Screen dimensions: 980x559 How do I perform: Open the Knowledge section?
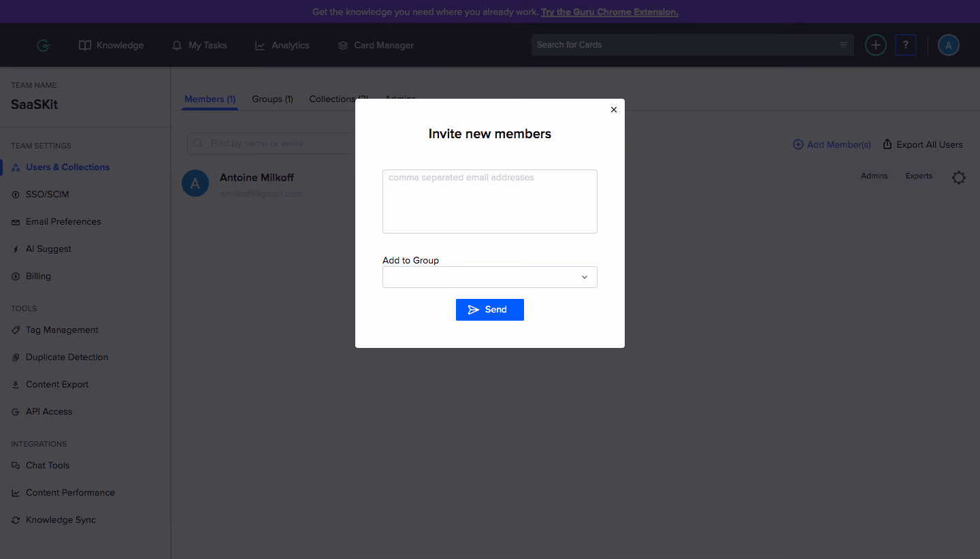(x=112, y=46)
